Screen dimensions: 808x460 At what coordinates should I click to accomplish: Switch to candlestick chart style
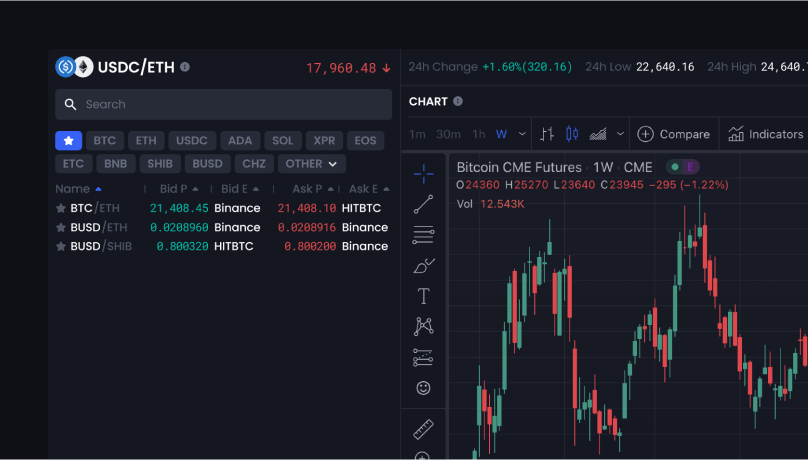(572, 134)
